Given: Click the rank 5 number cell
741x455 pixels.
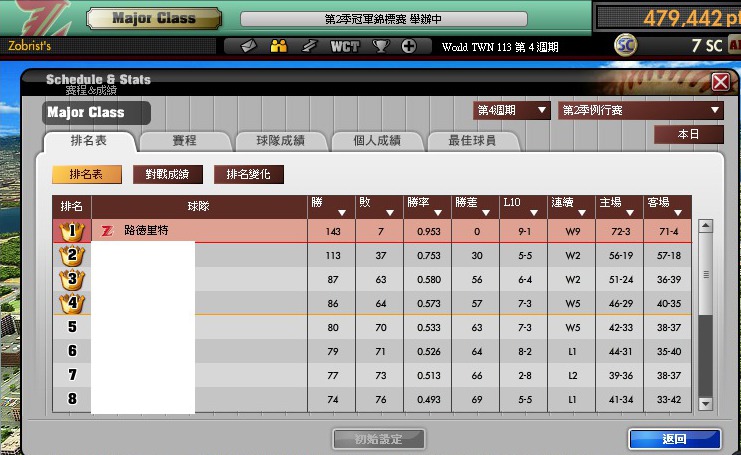Looking at the screenshot, I should click(x=72, y=327).
